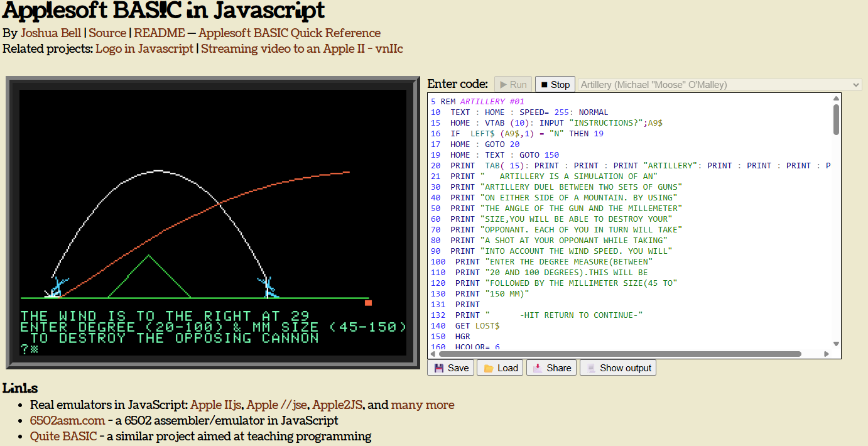Click the Share button icon
Screen dimensions: 868x446
(x=538, y=368)
